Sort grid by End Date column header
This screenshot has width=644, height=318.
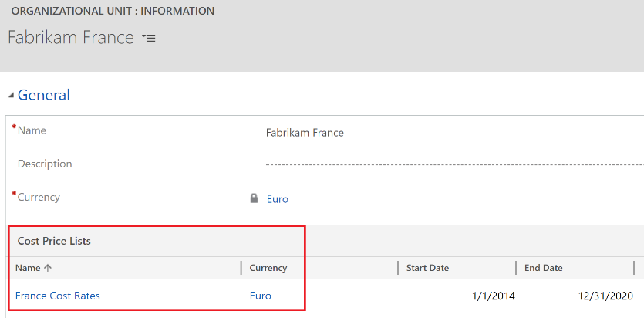click(543, 268)
